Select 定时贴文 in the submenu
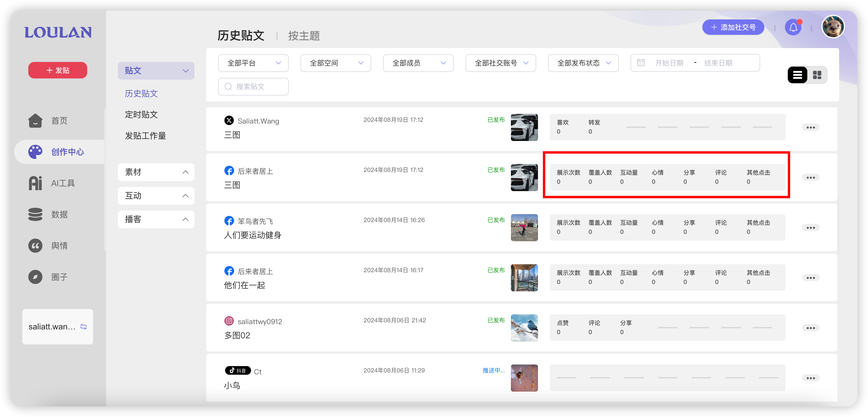Viewport: 868px width, 417px height. point(141,115)
